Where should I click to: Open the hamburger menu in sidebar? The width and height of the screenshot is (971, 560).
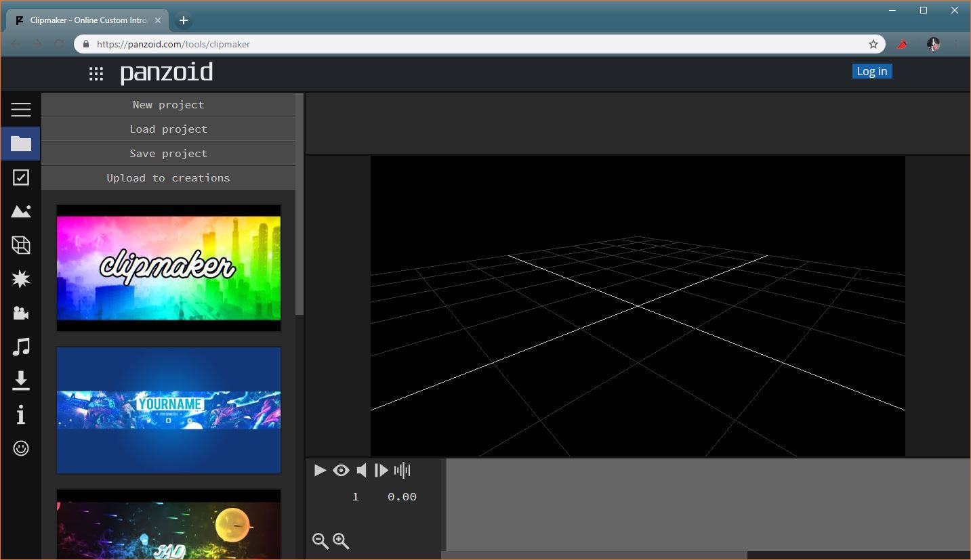(x=21, y=110)
